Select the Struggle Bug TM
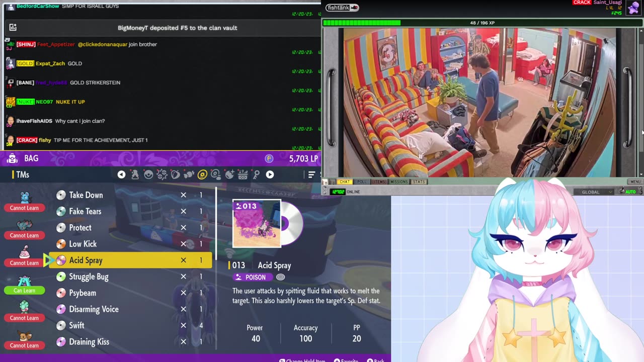 (x=131, y=277)
